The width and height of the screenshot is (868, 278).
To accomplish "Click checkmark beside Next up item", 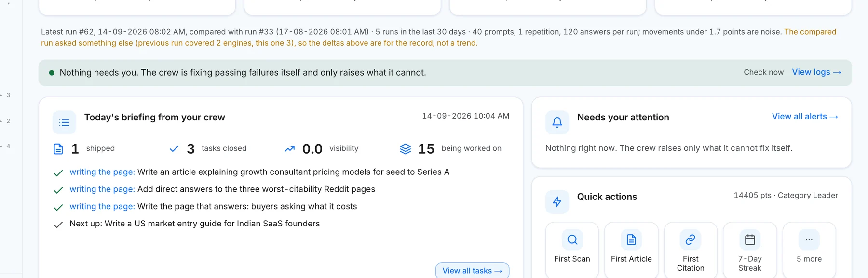I will coord(58,225).
